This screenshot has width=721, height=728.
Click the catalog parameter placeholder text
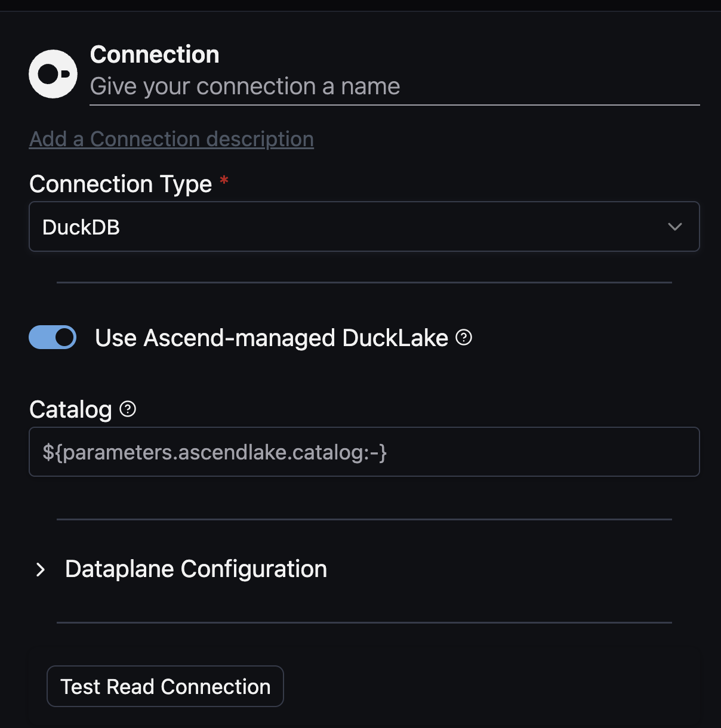pyautogui.click(x=215, y=452)
